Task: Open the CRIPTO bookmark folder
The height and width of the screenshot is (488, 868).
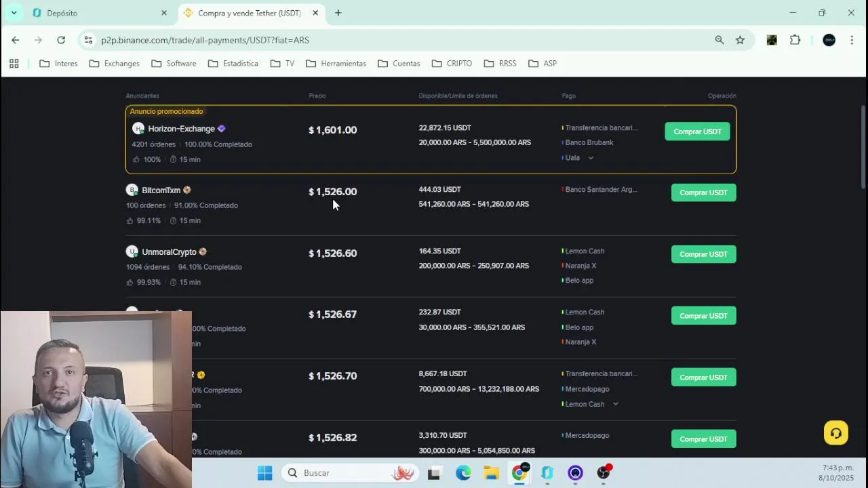Action: (x=452, y=63)
